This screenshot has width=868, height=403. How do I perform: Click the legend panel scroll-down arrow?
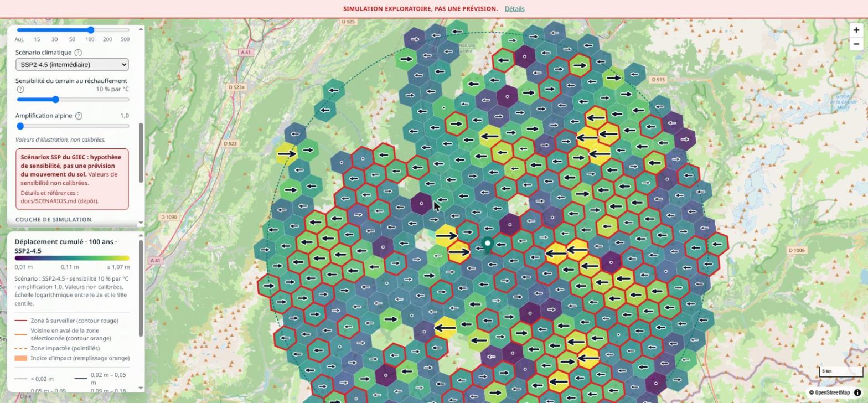(141, 388)
